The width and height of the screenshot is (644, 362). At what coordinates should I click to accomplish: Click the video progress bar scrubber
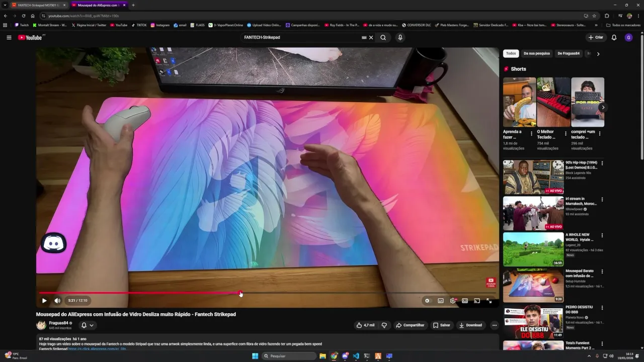pyautogui.click(x=240, y=293)
